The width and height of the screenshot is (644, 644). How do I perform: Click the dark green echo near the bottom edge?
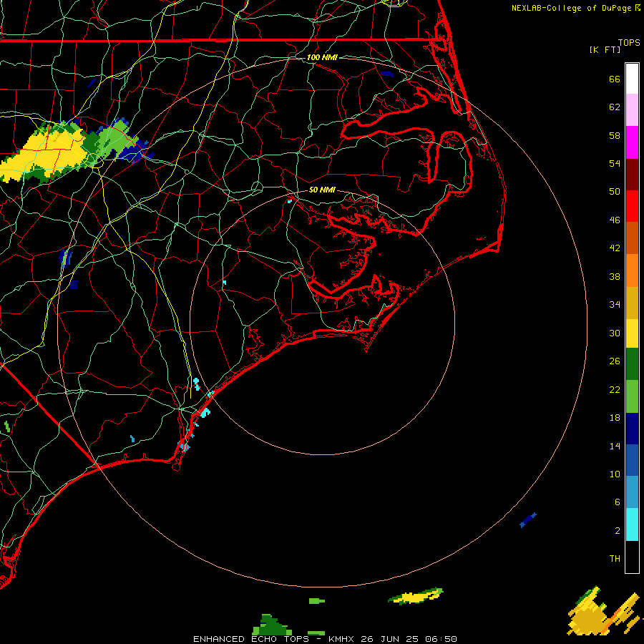(272, 625)
